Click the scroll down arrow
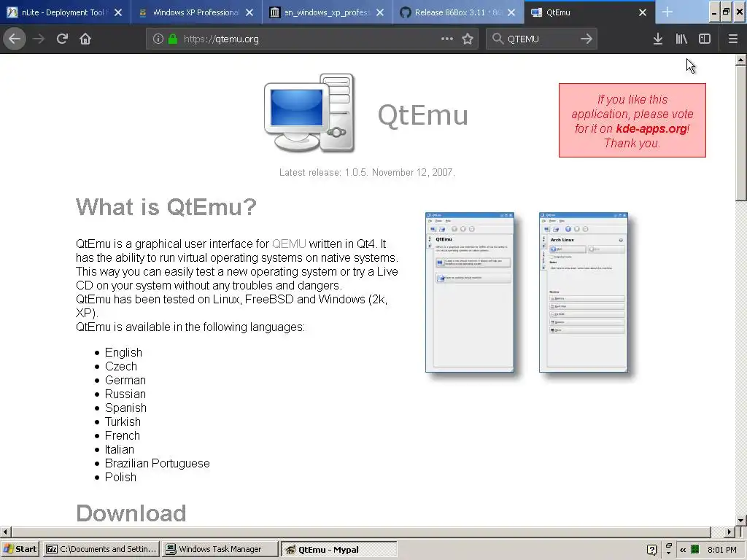The width and height of the screenshot is (747, 560). pyautogui.click(x=740, y=520)
